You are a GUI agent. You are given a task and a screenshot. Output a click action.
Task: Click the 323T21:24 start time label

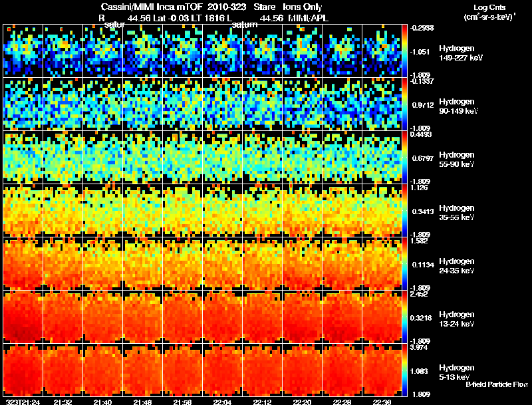coord(23,402)
